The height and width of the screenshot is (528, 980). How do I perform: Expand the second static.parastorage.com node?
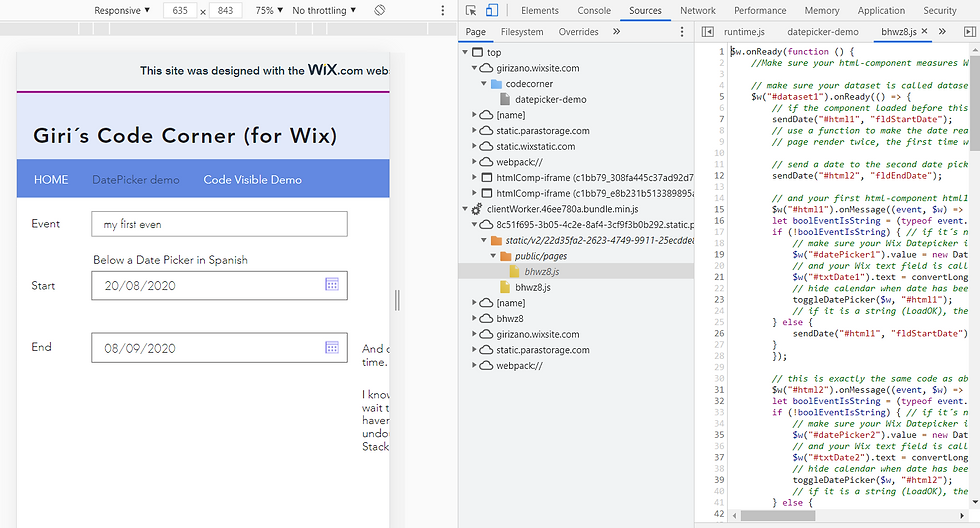pos(474,350)
